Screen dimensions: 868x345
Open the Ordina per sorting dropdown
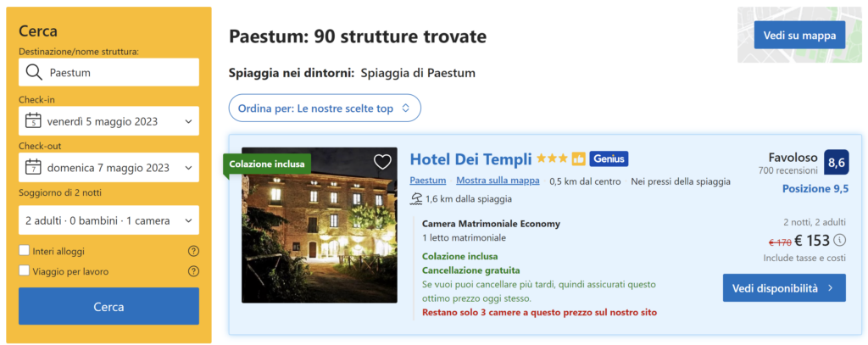(x=324, y=109)
